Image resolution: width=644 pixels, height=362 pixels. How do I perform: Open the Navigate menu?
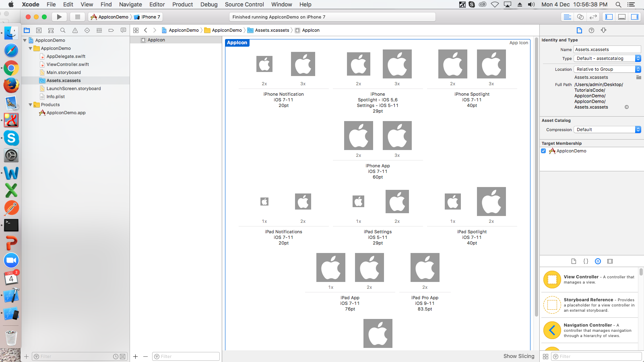[x=130, y=4]
